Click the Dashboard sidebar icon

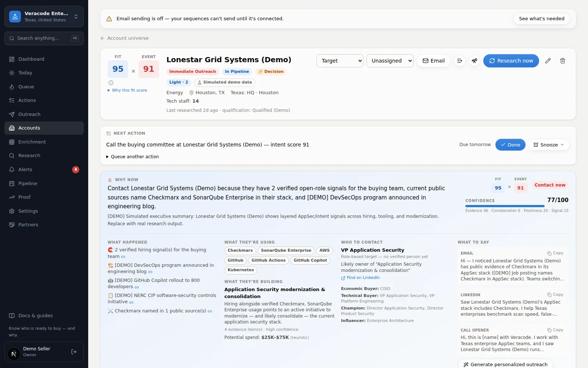[12, 59]
